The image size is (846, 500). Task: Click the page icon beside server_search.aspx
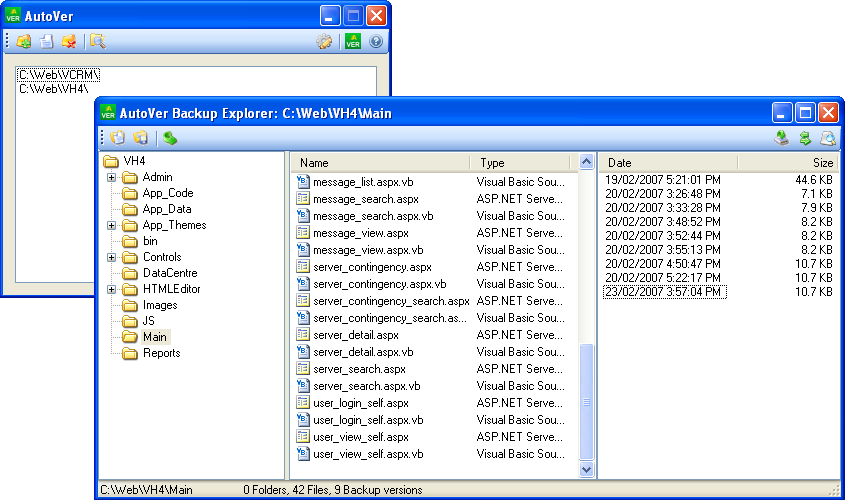[303, 368]
